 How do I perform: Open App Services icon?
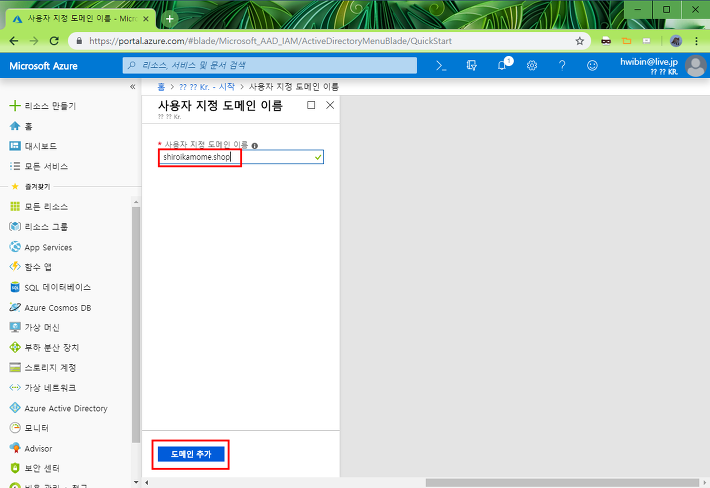[x=15, y=247]
